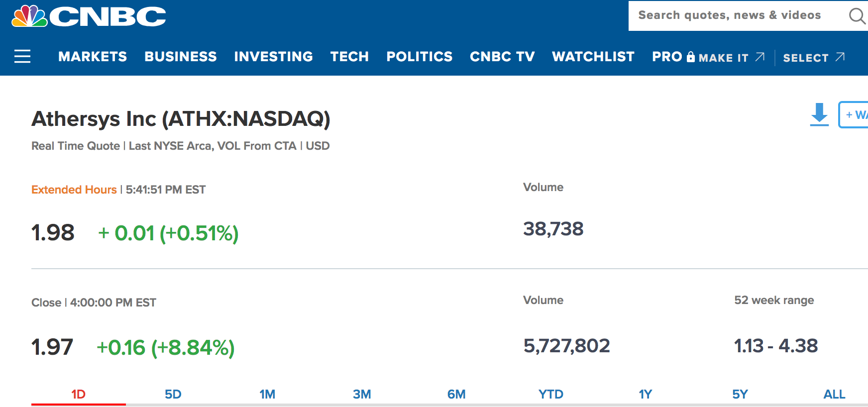Click the PRO lock icon
Viewport: 868px width, 407px height.
click(690, 57)
